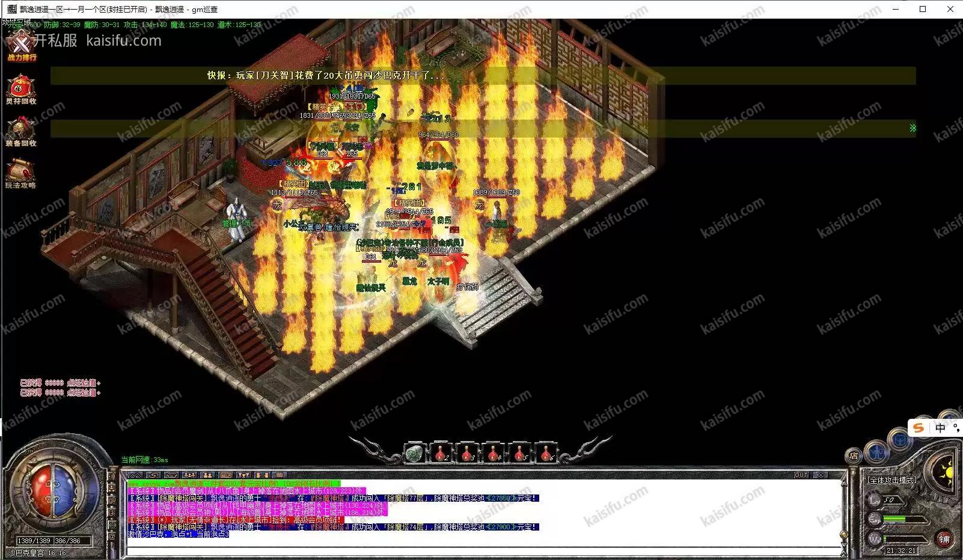
Task: Maximize the game window
Action: click(x=923, y=9)
